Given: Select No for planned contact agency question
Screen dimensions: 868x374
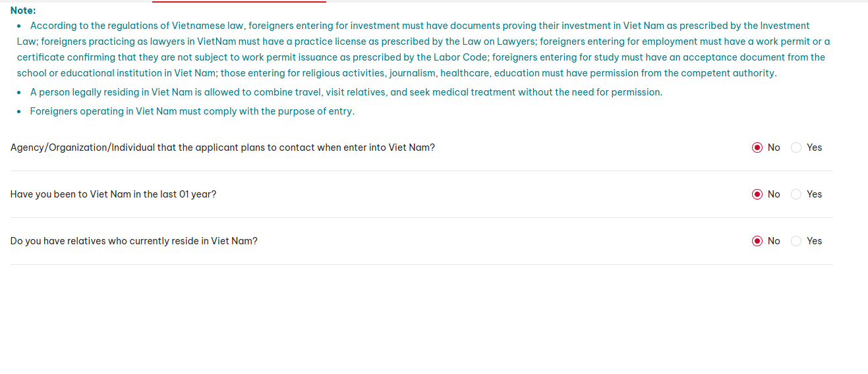Looking at the screenshot, I should tap(757, 147).
